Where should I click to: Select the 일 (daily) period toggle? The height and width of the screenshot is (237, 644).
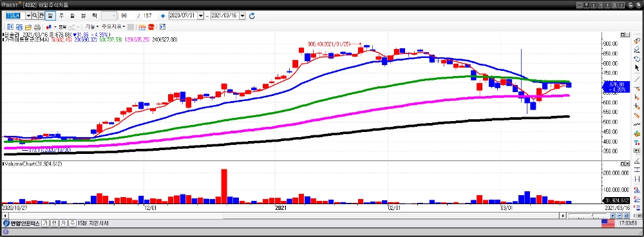[x=50, y=15]
